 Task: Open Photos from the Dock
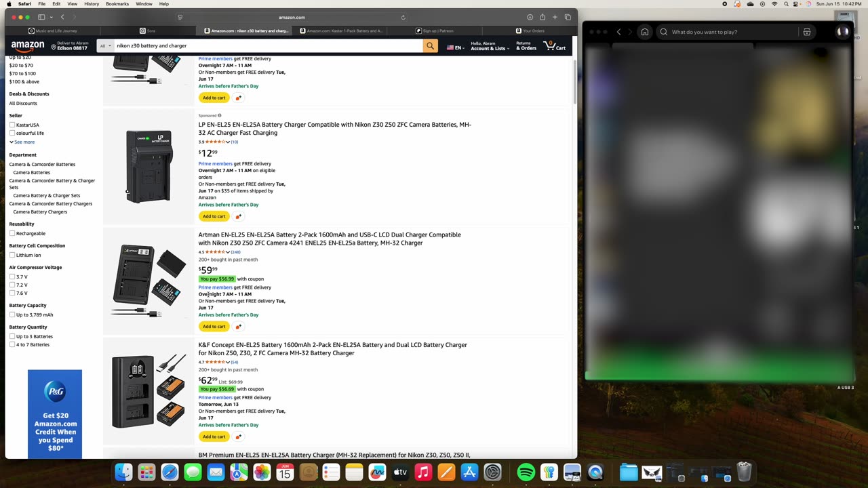point(262,472)
